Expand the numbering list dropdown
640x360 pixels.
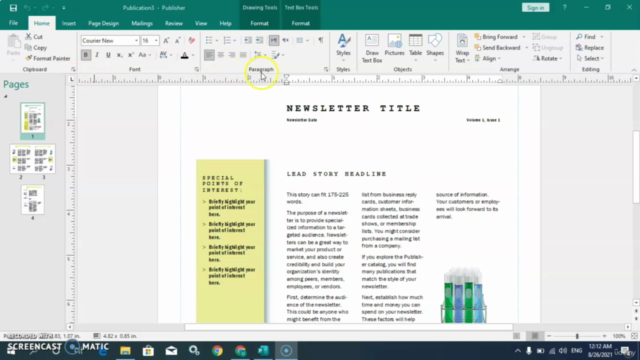click(235, 40)
